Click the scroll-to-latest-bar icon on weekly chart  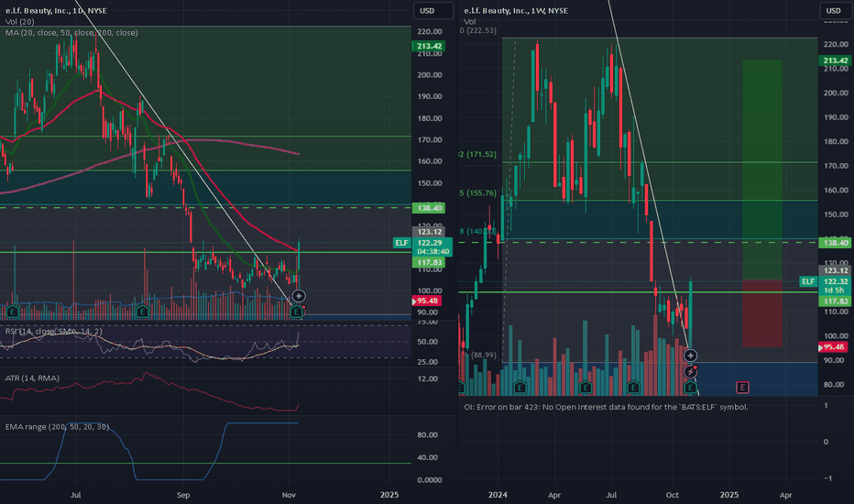[690, 356]
